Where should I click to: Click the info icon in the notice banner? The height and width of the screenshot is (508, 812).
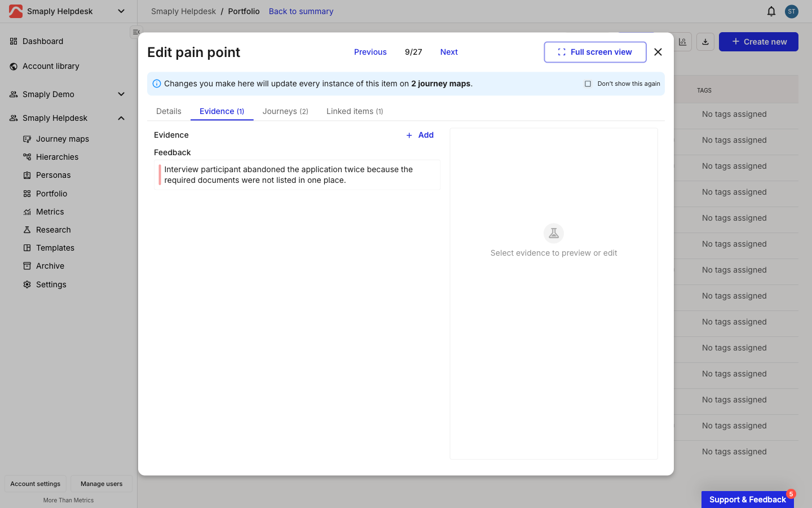[x=157, y=84]
